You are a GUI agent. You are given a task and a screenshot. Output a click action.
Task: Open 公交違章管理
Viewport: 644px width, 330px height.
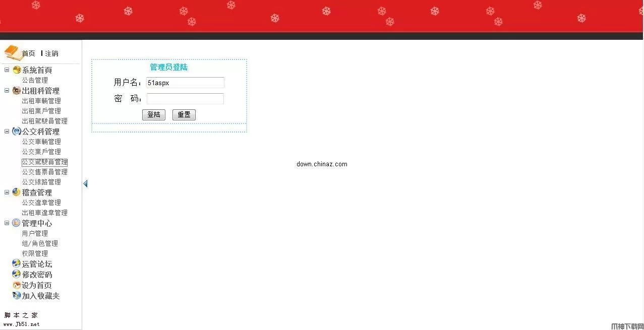(x=41, y=203)
